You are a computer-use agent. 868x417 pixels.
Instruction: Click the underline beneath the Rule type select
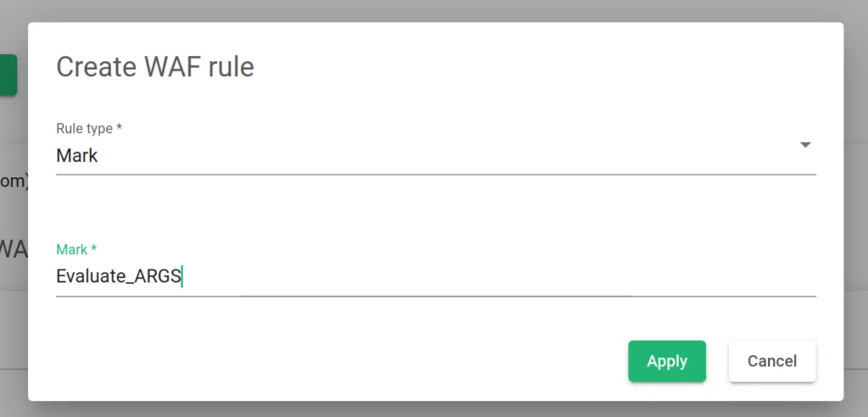pyautogui.click(x=436, y=175)
